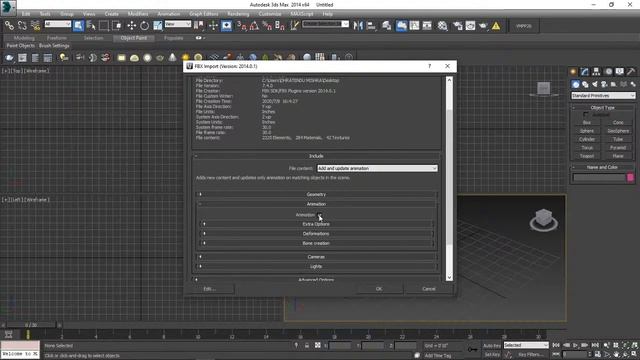Open the File content dropdown
This screenshot has height=360, width=640.
377,168
